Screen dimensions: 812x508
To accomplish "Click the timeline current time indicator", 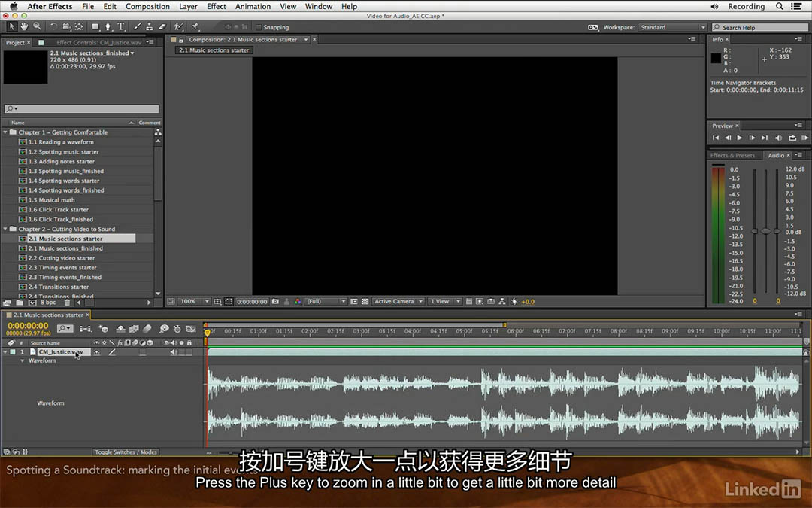I will pos(208,333).
